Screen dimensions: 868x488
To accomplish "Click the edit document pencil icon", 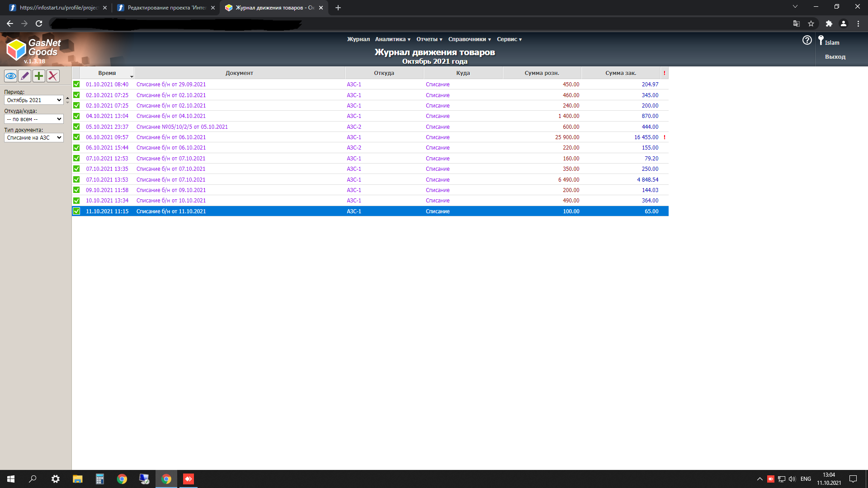I will 25,76.
